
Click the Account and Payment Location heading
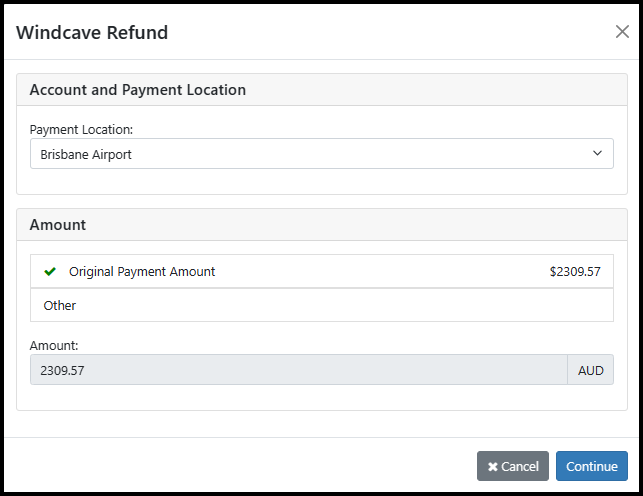point(138,90)
